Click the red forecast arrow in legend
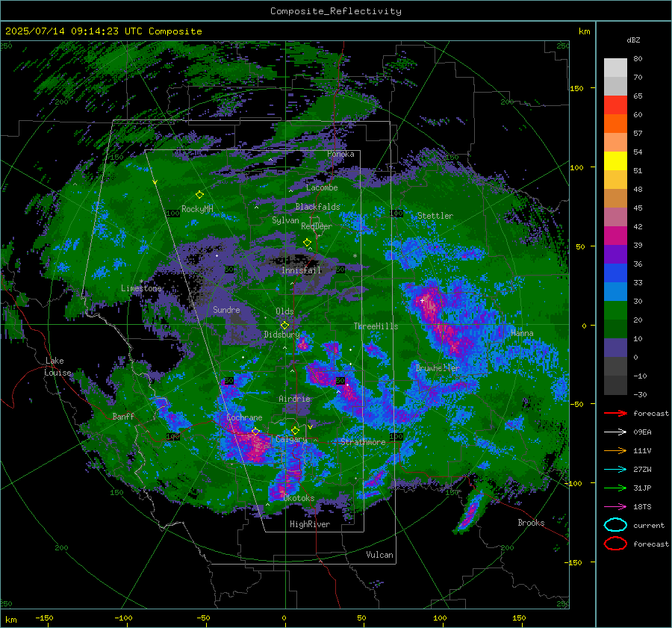The height and width of the screenshot is (628, 672). pyautogui.click(x=615, y=413)
